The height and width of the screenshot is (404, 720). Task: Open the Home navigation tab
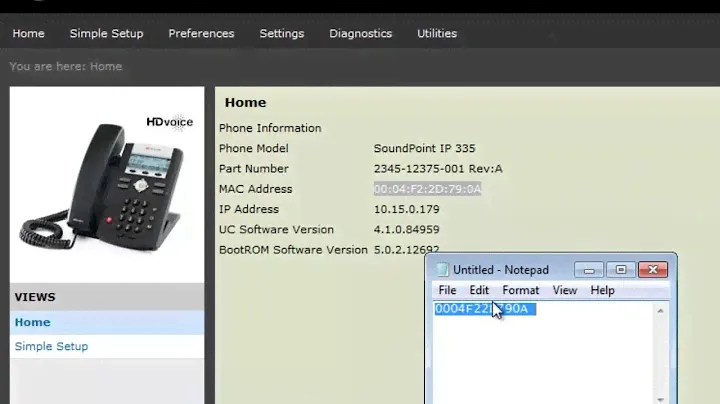click(x=28, y=33)
